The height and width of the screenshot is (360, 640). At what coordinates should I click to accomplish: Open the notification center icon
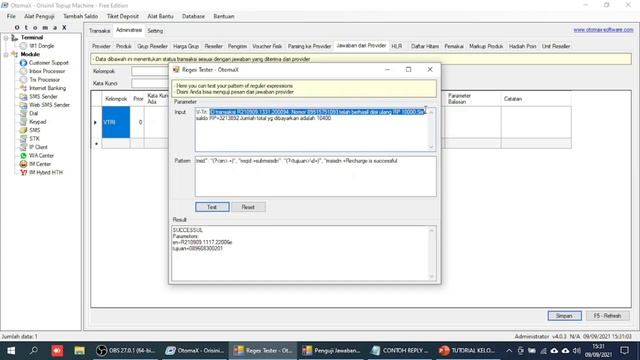624,351
